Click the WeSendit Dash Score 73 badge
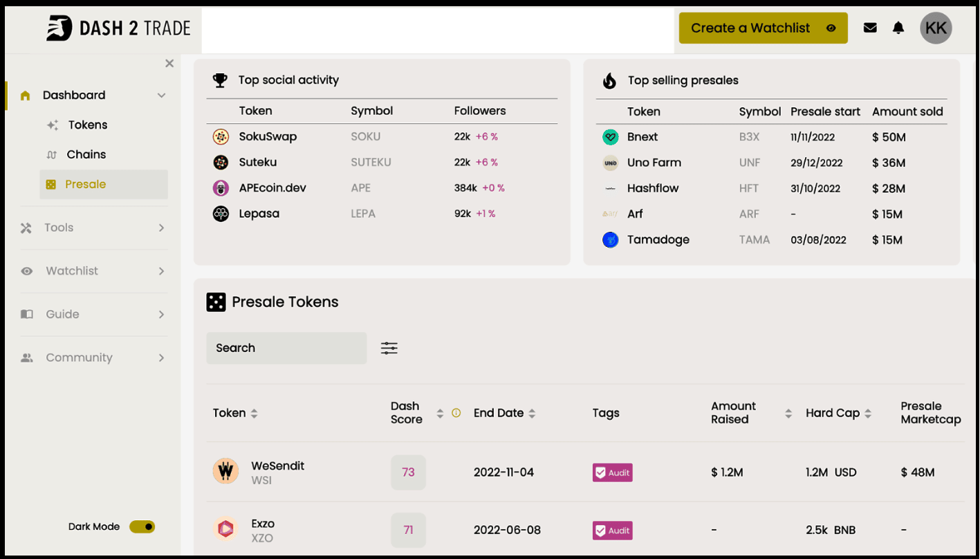980x559 pixels. coord(408,473)
